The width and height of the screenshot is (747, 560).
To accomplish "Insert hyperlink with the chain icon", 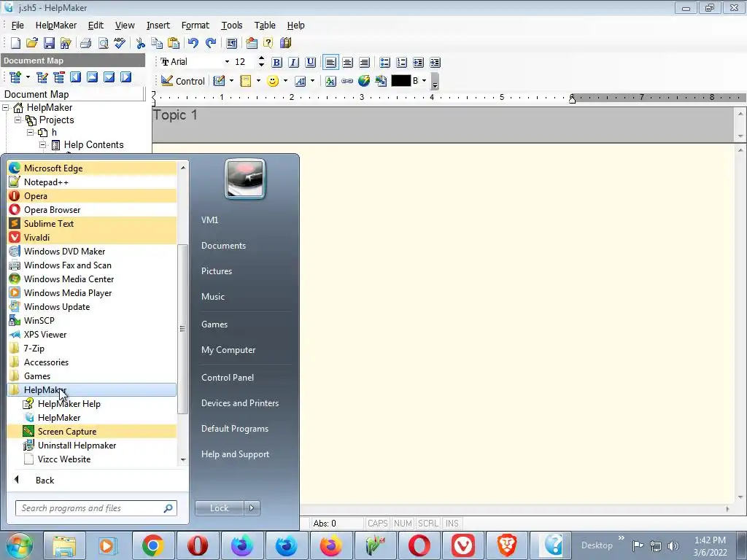I will (x=347, y=81).
